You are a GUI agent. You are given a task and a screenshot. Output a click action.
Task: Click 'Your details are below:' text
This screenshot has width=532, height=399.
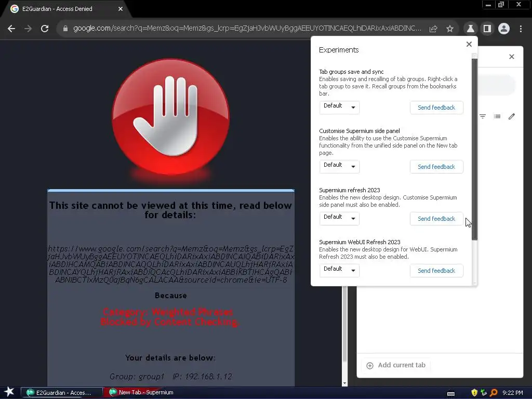[170, 357]
